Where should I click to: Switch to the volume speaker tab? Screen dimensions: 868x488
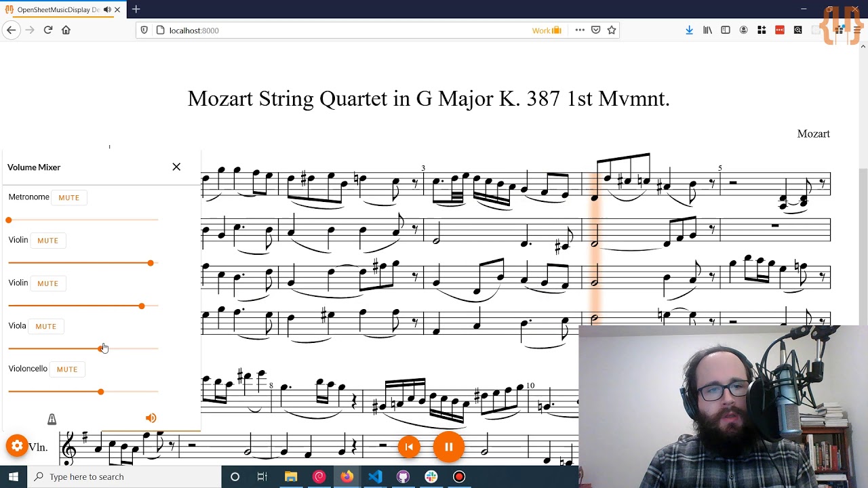coord(151,418)
